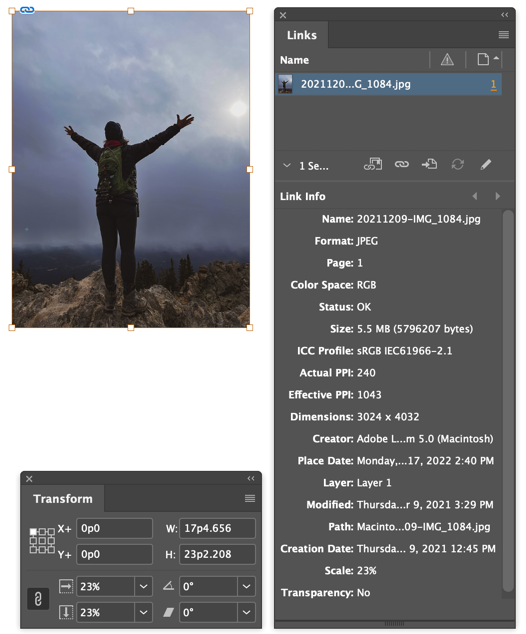Open the Links panel menu
This screenshot has width=526, height=634.
(x=503, y=35)
